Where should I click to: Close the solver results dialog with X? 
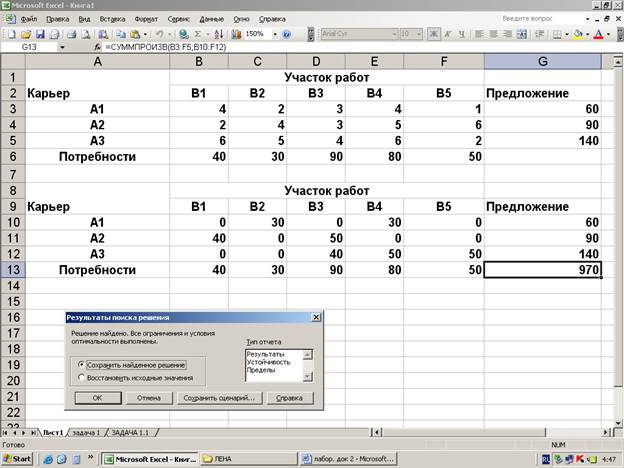point(316,317)
